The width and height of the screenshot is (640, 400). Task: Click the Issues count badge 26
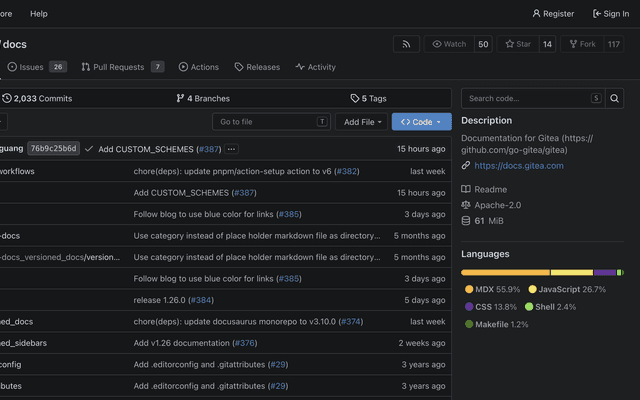click(x=58, y=67)
